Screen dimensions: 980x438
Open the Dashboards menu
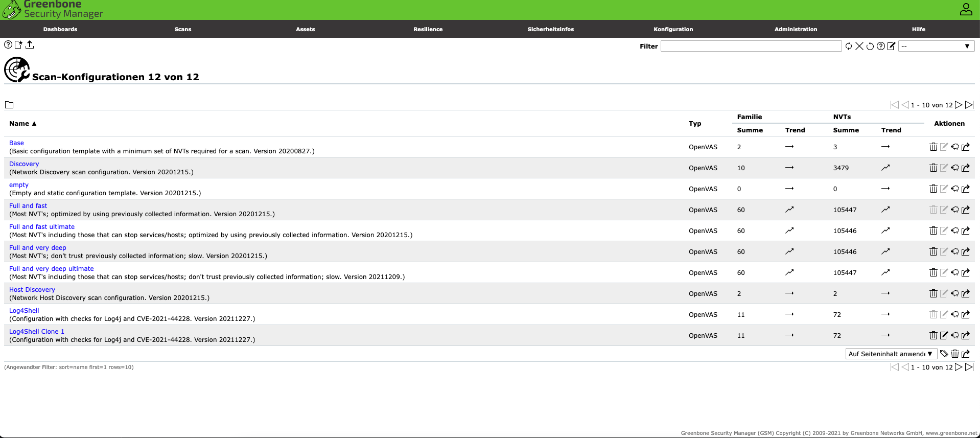click(x=60, y=29)
